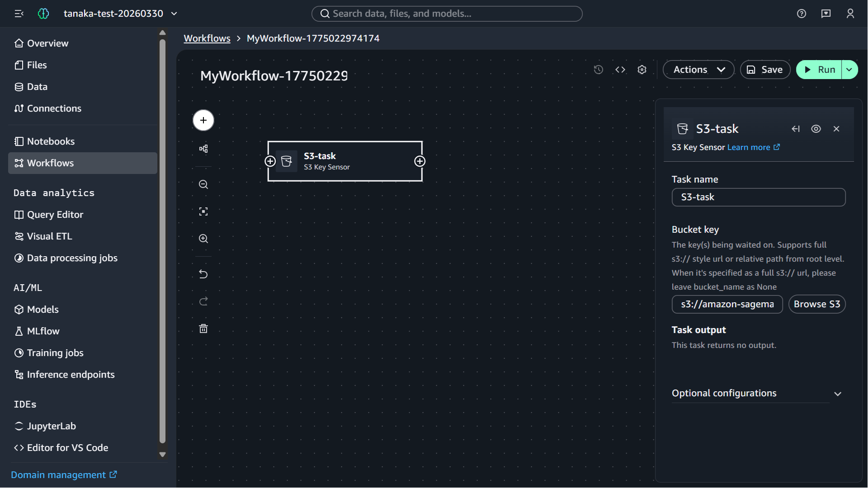The width and height of the screenshot is (868, 488).
Task: Delete selected task with trash icon
Action: click(203, 328)
